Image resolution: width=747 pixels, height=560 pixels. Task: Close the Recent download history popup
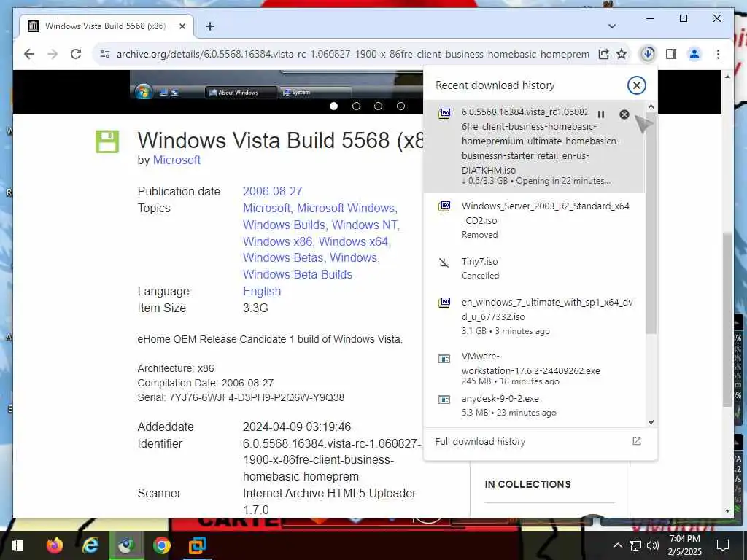tap(636, 85)
